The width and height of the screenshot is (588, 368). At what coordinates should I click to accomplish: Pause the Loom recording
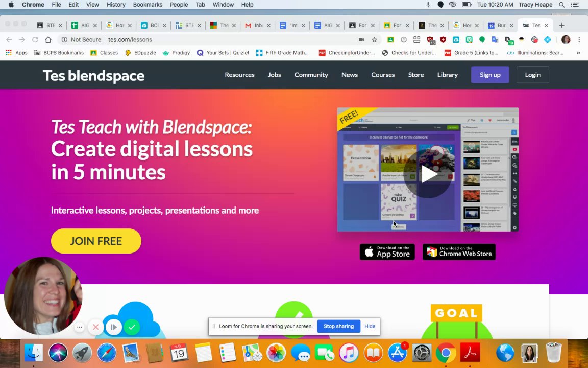114,327
